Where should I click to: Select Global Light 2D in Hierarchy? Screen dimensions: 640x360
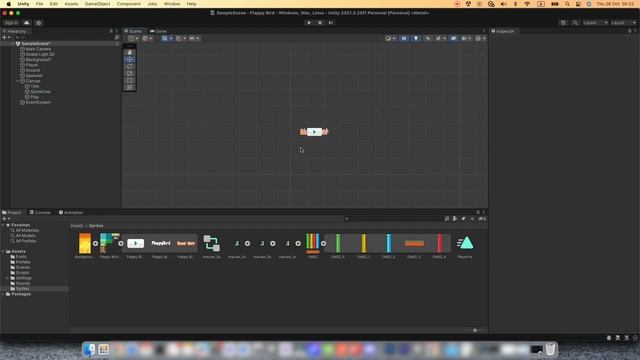(x=37, y=54)
